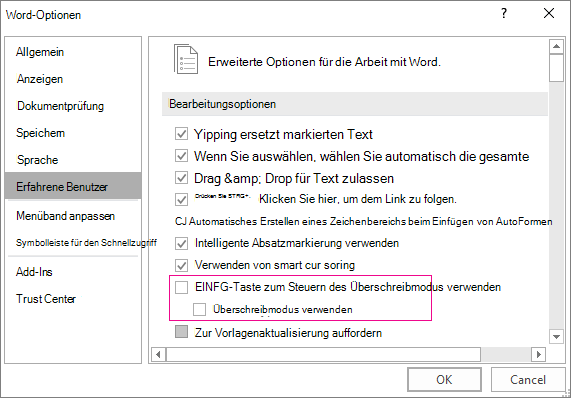Click the Cancel button
This screenshot has height=398, width=571.
(x=528, y=379)
